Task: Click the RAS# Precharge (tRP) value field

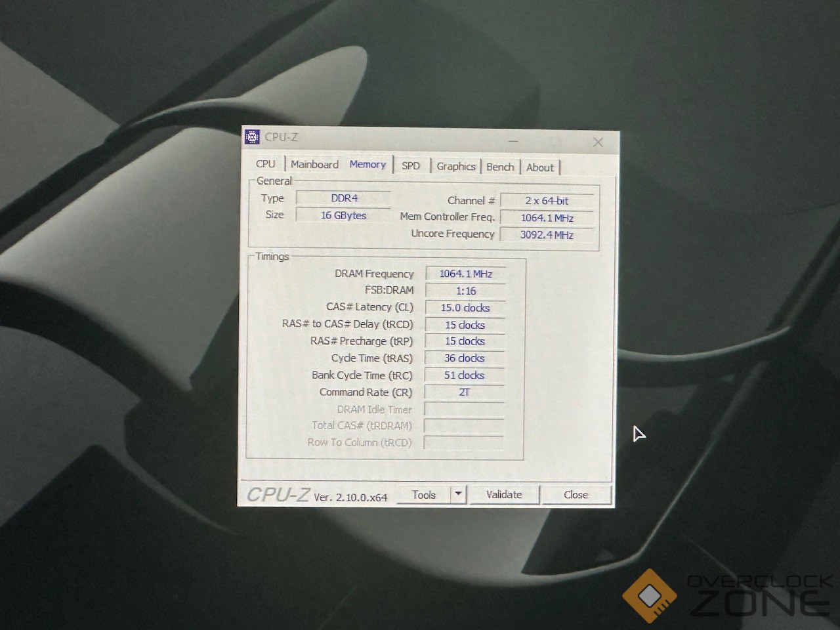Action: pyautogui.click(x=465, y=341)
